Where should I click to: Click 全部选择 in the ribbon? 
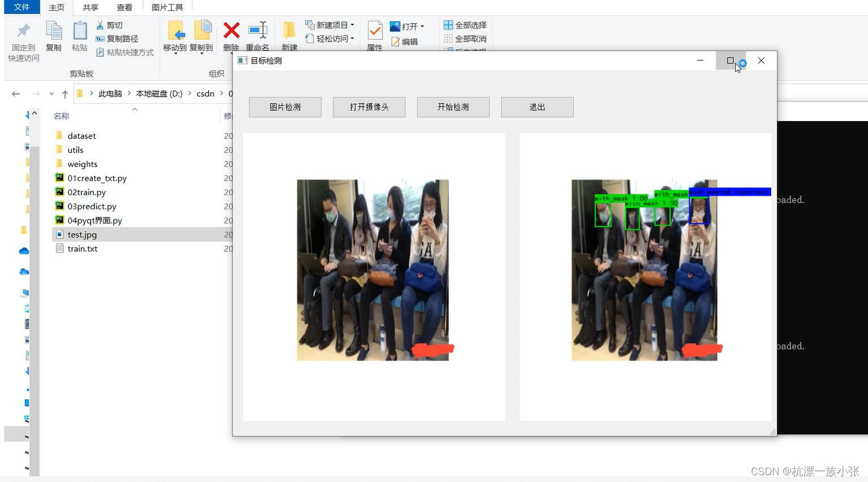pos(465,25)
